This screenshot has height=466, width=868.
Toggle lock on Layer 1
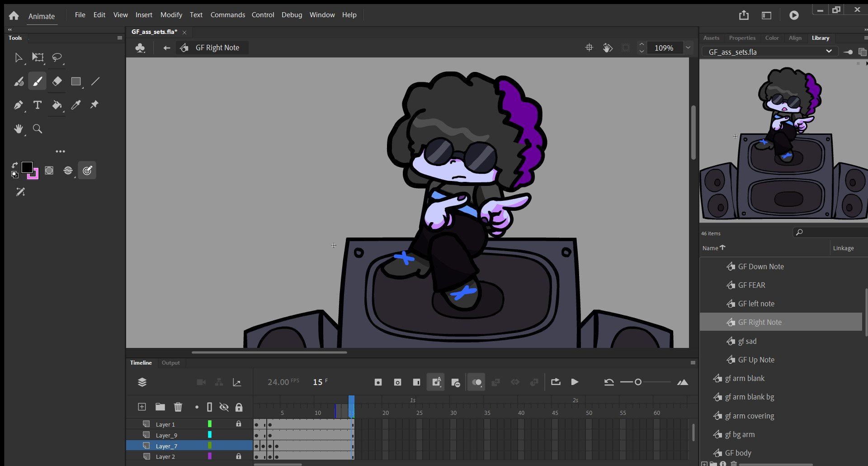pyautogui.click(x=239, y=424)
